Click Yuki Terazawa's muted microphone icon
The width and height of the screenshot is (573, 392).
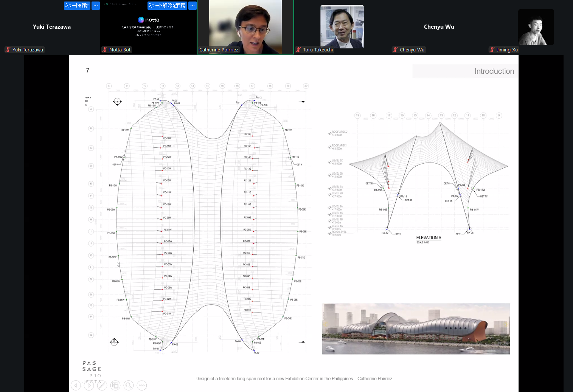click(x=8, y=50)
